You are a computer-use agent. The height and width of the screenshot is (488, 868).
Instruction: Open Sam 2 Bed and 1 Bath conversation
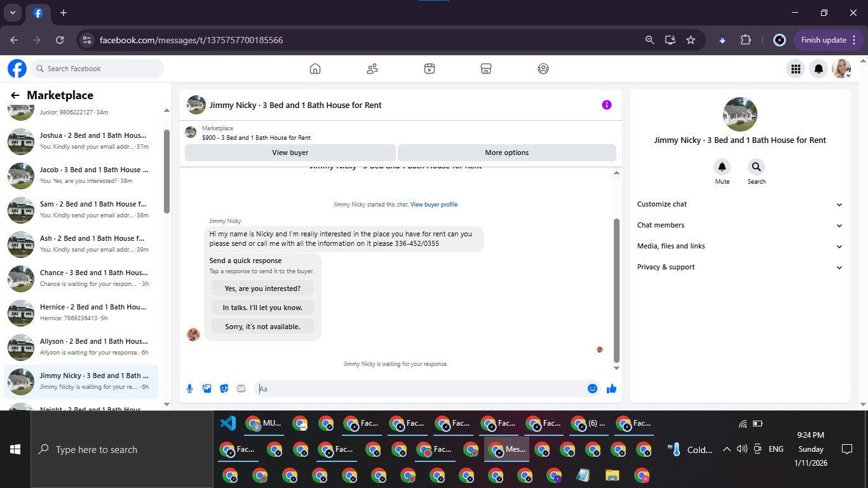[x=81, y=210]
